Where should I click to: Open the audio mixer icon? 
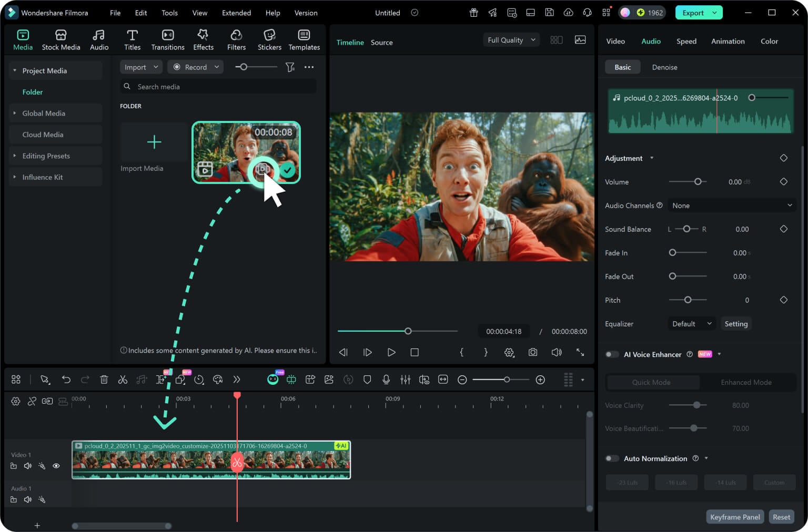click(x=405, y=380)
